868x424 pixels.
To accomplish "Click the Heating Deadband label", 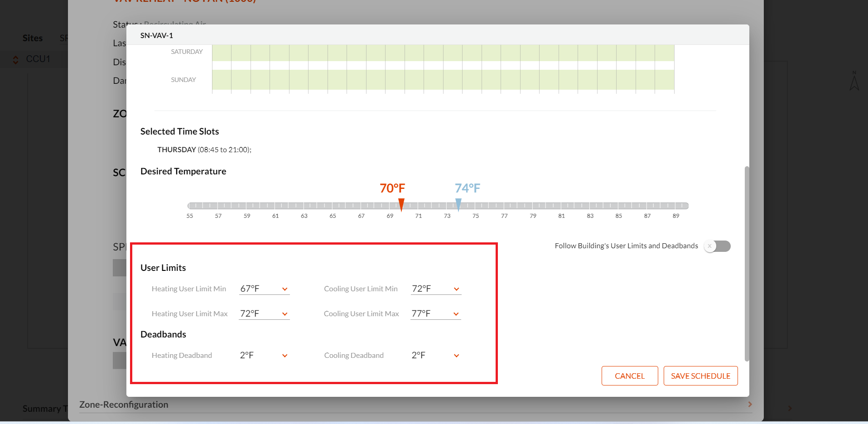I will point(182,356).
